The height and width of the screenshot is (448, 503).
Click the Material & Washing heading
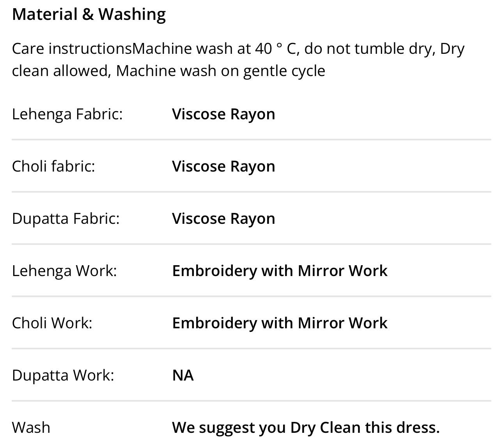point(89,14)
